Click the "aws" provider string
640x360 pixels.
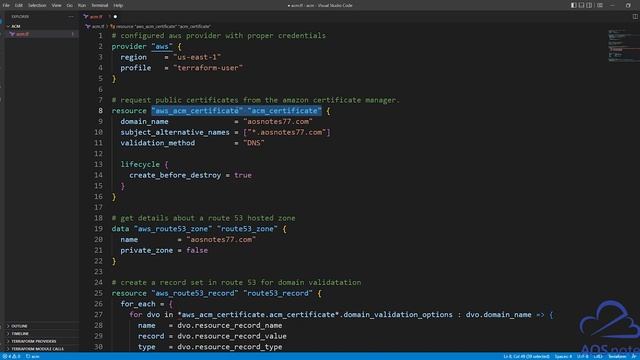pos(162,47)
